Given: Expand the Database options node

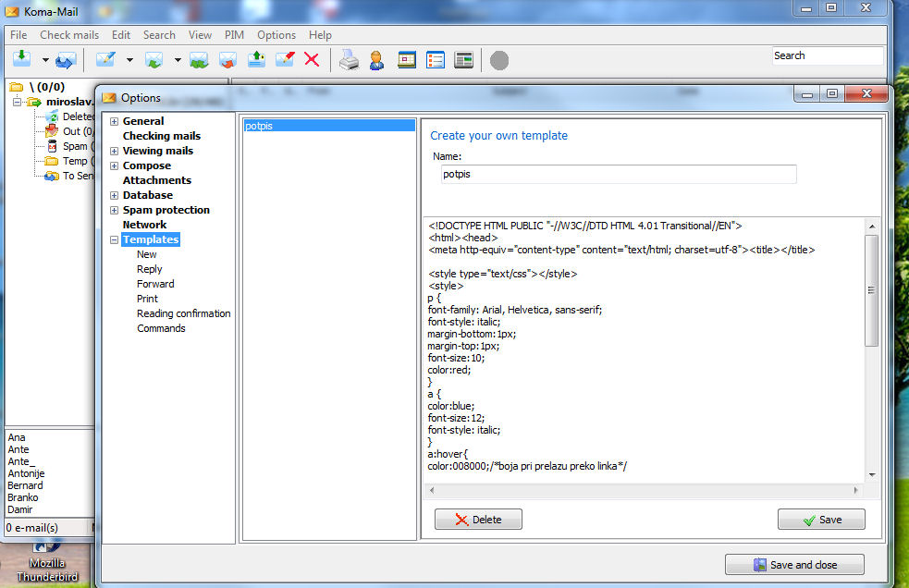Looking at the screenshot, I should (114, 195).
